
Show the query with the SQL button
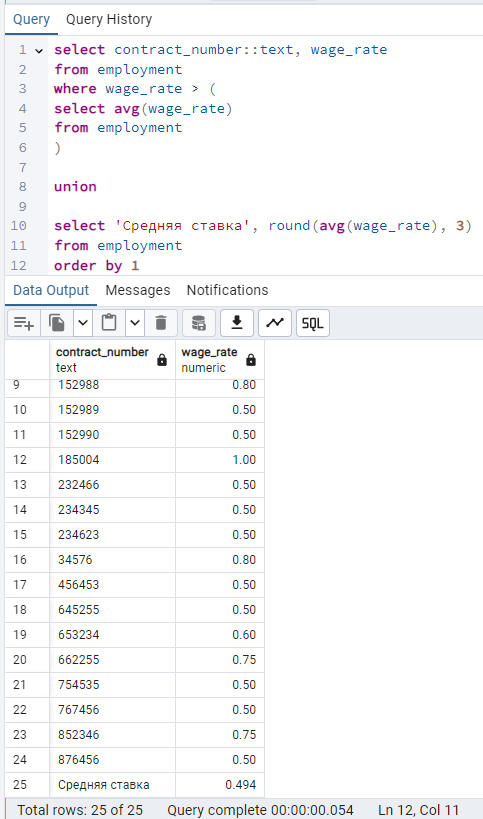[x=313, y=323]
